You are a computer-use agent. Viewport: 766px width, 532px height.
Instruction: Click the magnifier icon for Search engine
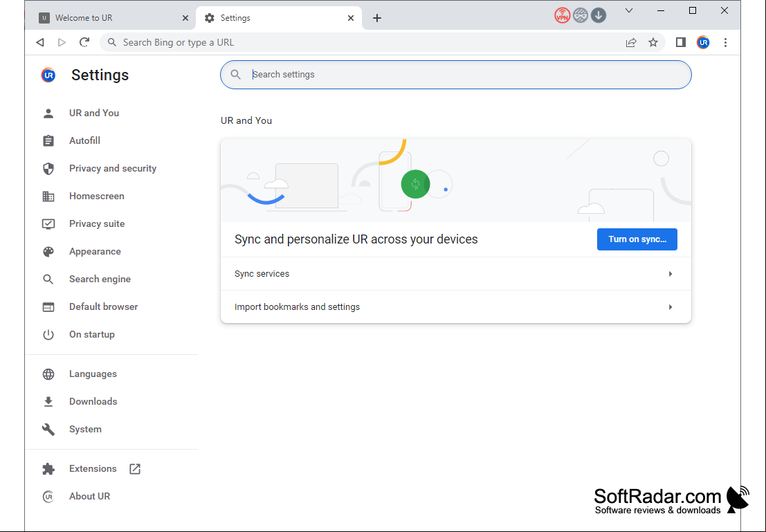coord(48,279)
